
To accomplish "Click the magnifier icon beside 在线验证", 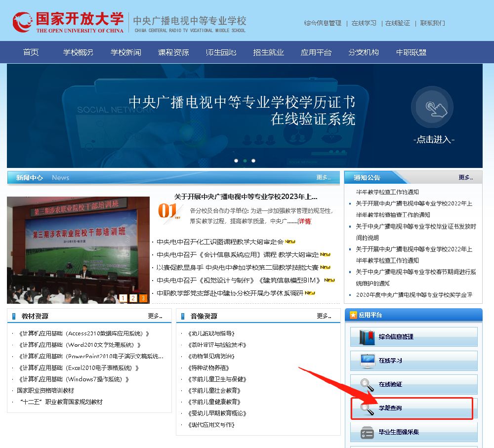I will pos(367,384).
